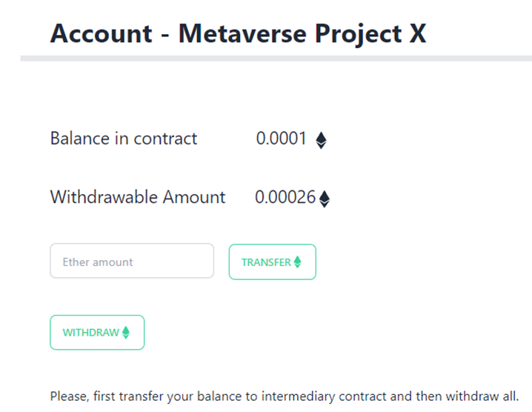Focus the Ether amount input field

(x=132, y=262)
